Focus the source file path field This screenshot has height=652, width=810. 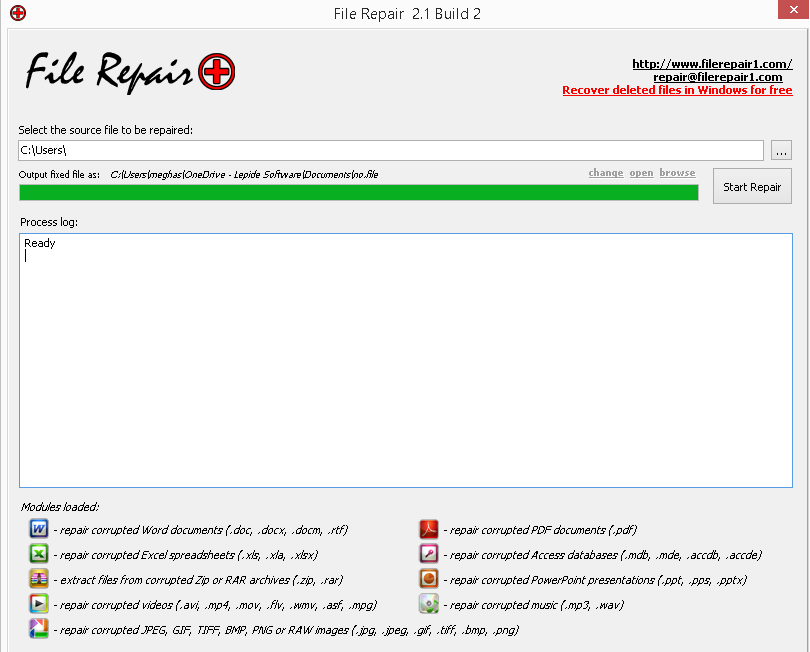391,150
